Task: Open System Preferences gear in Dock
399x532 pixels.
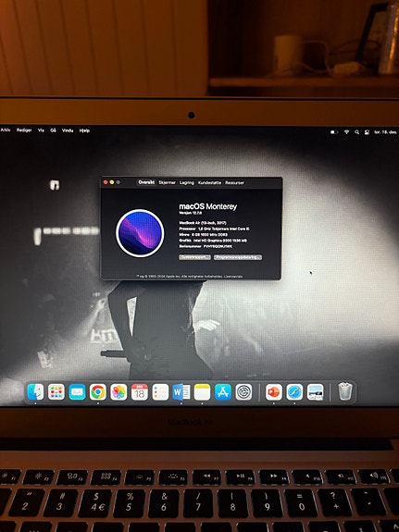Action: click(243, 392)
